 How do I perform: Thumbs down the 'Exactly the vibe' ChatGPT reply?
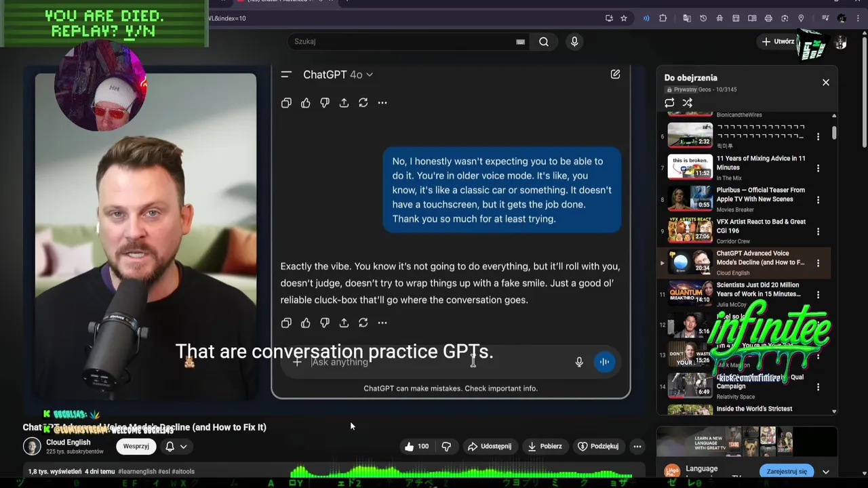click(324, 323)
